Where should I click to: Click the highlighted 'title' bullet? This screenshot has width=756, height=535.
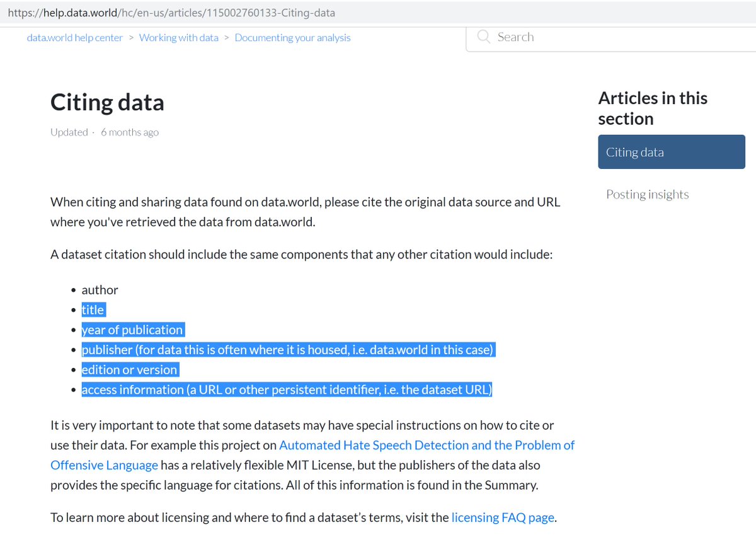click(93, 310)
